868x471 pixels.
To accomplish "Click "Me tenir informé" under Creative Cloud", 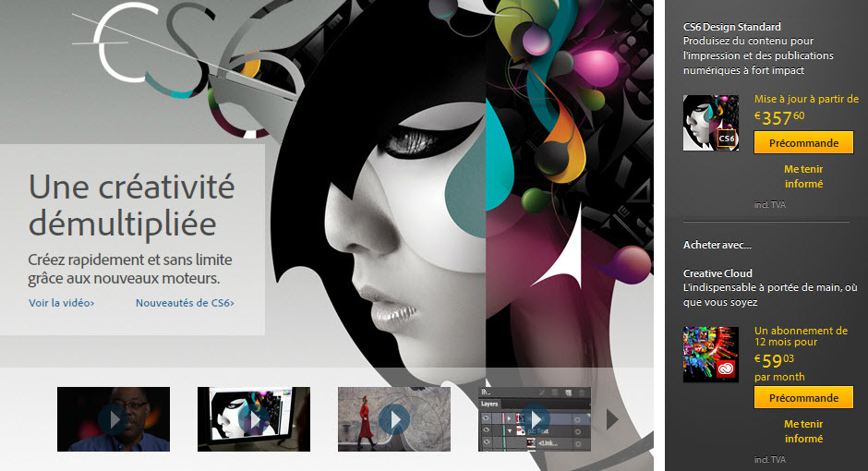I will click(803, 431).
